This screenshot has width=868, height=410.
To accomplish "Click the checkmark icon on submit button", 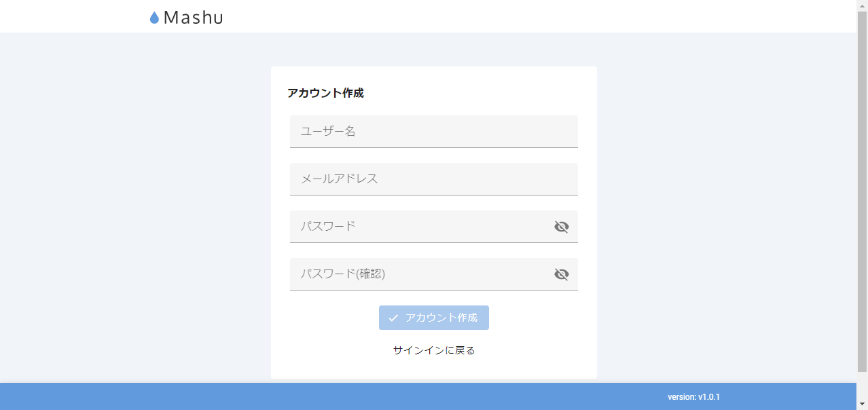I will (x=393, y=318).
